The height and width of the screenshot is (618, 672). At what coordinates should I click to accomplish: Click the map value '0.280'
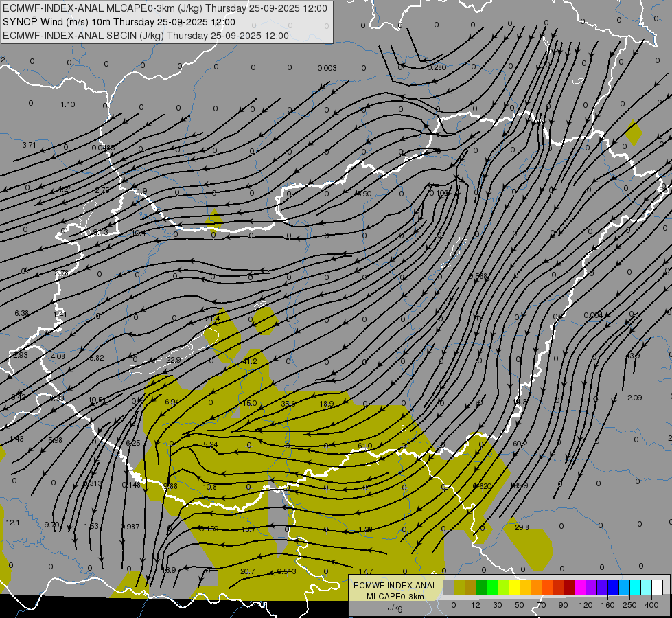pos(437,67)
